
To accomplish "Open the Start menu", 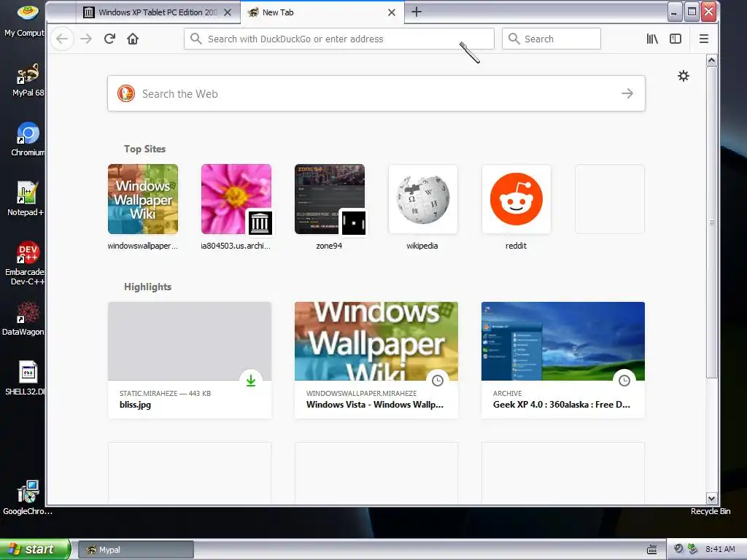I will click(34, 549).
